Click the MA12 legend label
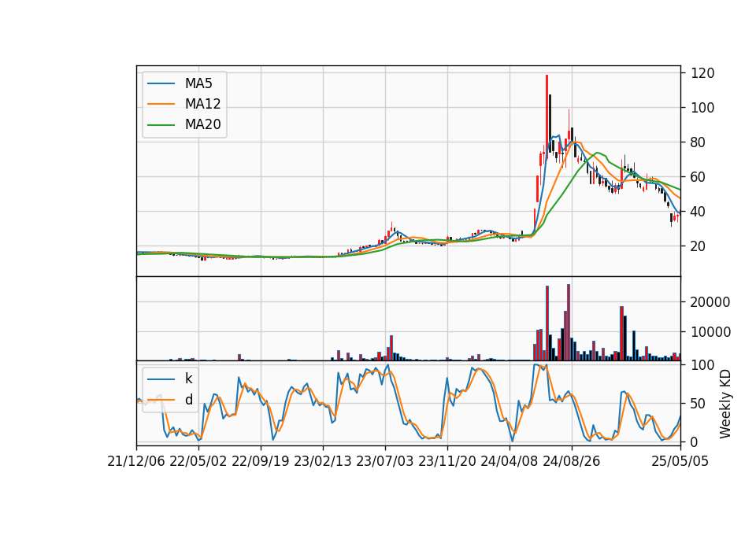 [202, 104]
